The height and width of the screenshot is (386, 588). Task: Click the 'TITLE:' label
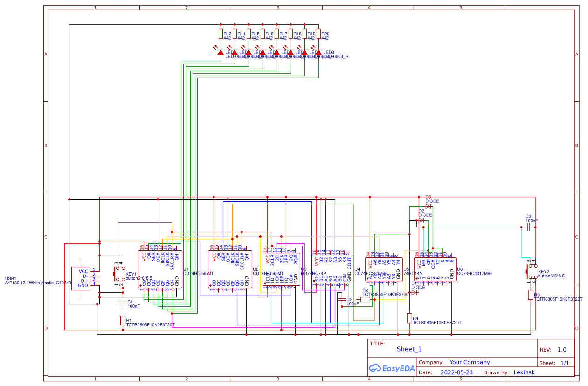377,344
